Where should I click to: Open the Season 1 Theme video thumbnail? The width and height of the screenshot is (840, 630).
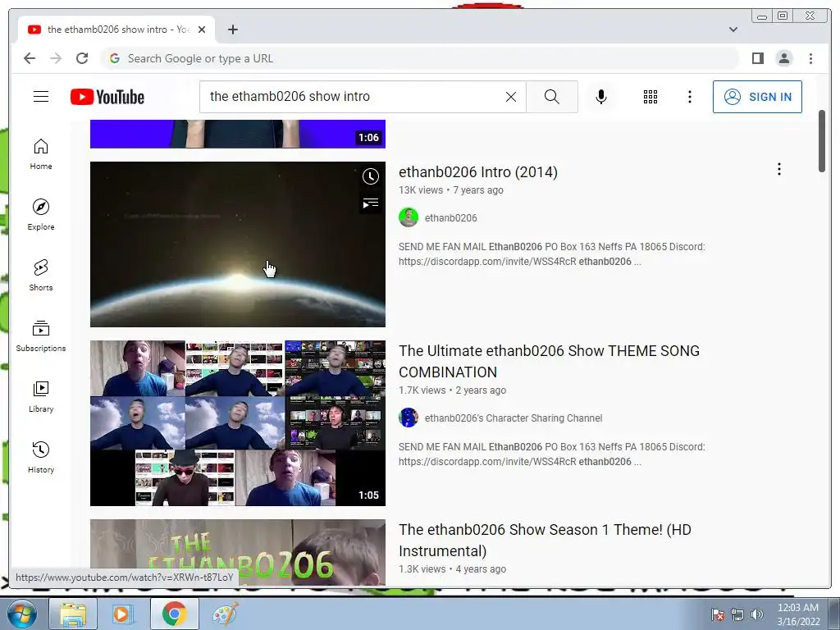(x=237, y=552)
